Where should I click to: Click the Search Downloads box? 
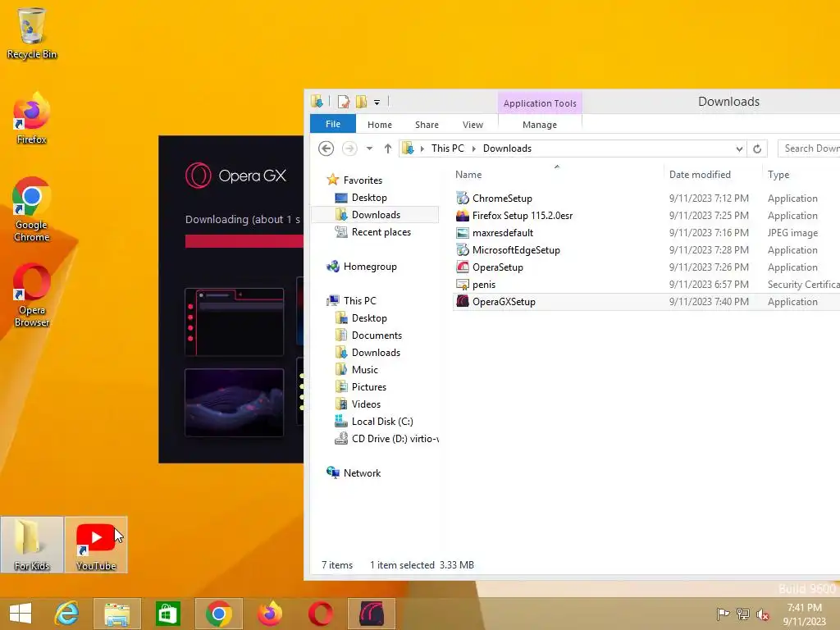809,148
